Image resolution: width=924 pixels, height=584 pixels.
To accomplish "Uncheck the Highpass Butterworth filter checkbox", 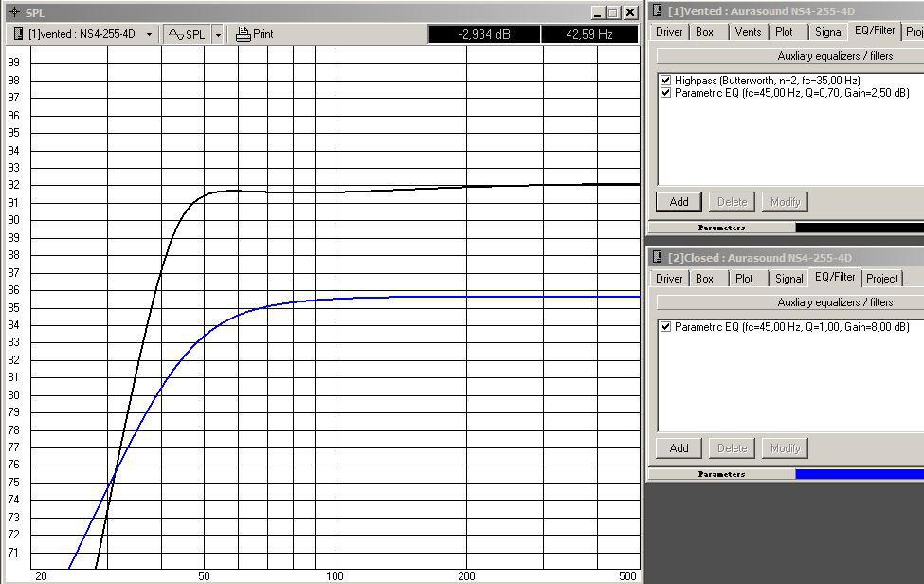I will pos(666,81).
